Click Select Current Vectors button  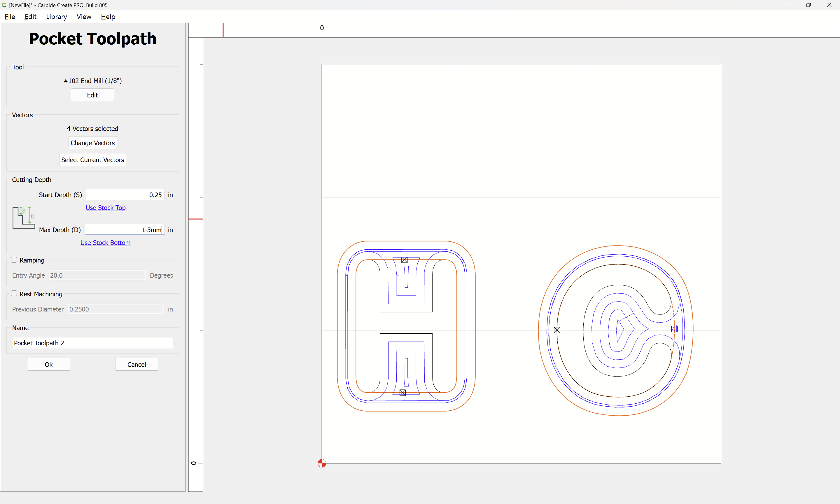[x=93, y=160]
